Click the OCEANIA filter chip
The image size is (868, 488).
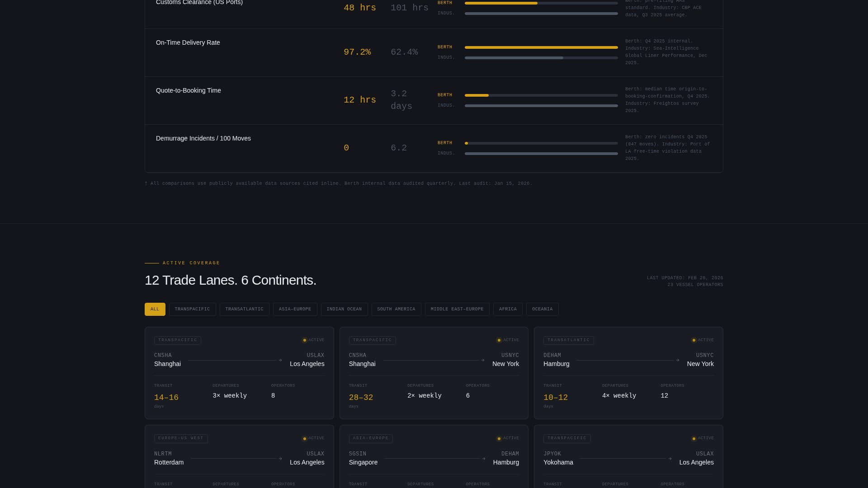(542, 309)
